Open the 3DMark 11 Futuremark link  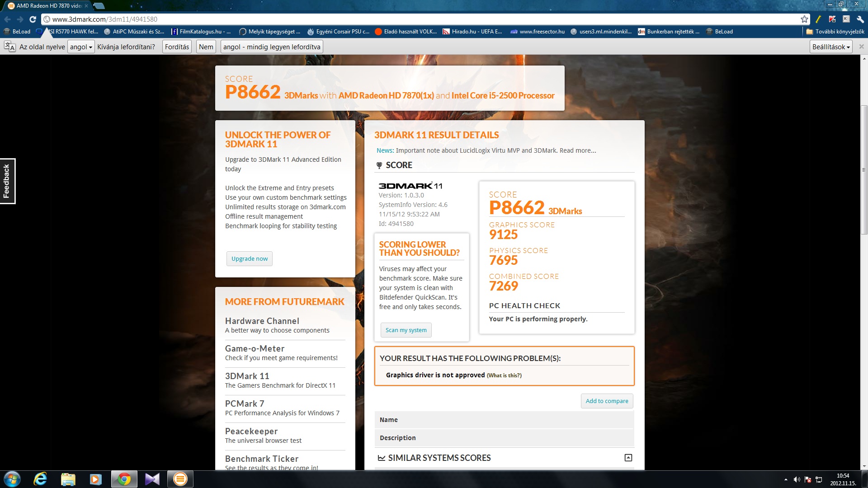coord(247,376)
